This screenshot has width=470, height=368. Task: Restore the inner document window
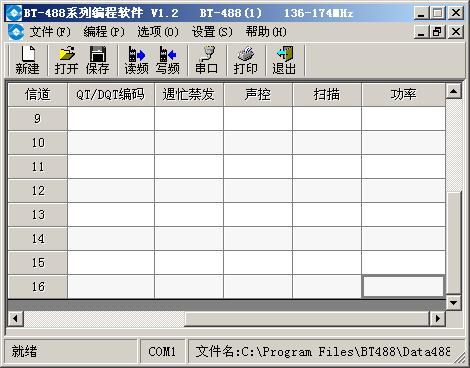point(438,32)
